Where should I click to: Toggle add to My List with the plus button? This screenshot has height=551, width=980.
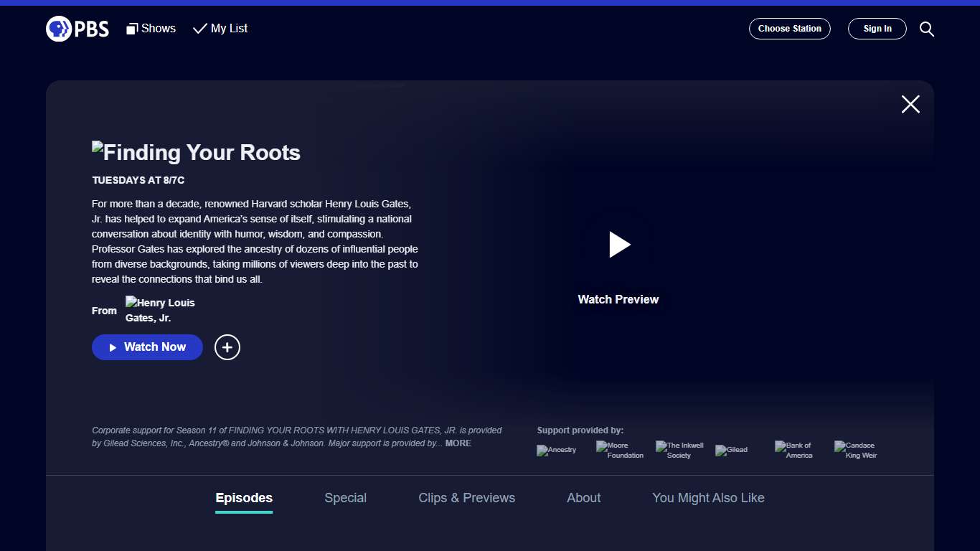pos(227,347)
